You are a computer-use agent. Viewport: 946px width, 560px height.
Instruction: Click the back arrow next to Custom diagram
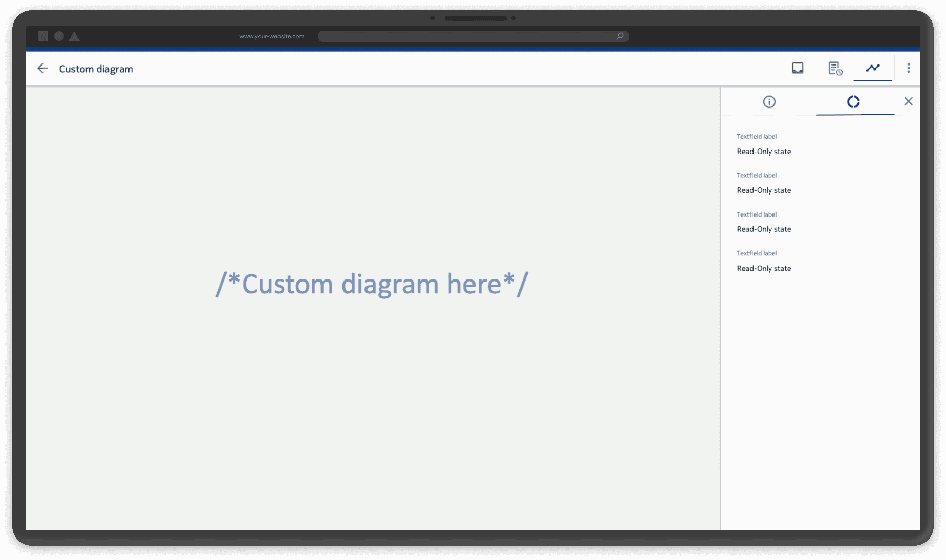click(42, 68)
